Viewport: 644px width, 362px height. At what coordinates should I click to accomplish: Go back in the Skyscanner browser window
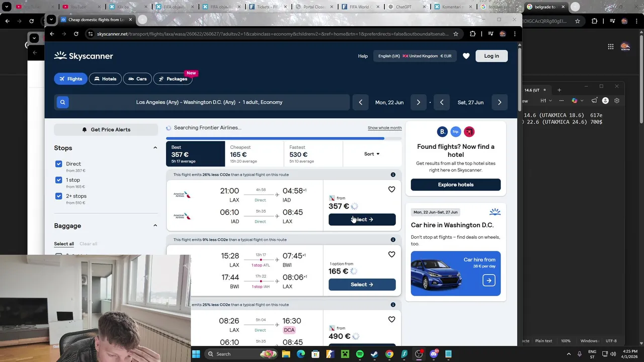pyautogui.click(x=52, y=34)
